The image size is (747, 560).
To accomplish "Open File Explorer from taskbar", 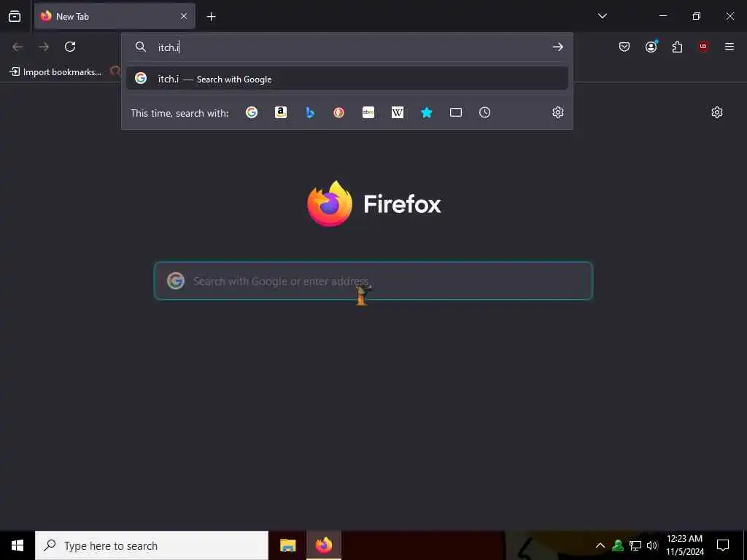I will tap(287, 545).
